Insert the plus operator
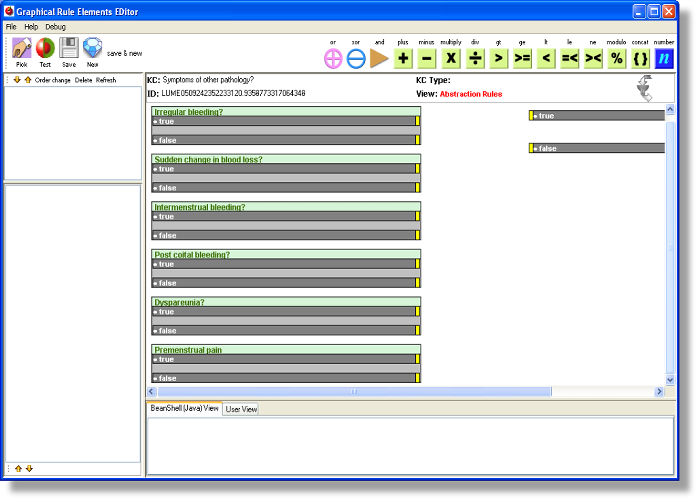 click(x=403, y=58)
